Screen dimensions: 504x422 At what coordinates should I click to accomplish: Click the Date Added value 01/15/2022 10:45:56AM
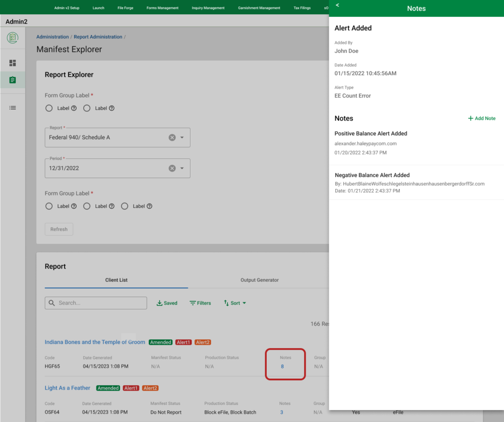click(x=366, y=74)
